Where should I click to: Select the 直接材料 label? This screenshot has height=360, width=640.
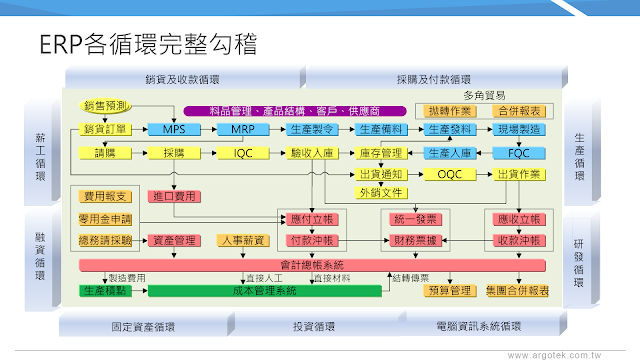tap(332, 278)
